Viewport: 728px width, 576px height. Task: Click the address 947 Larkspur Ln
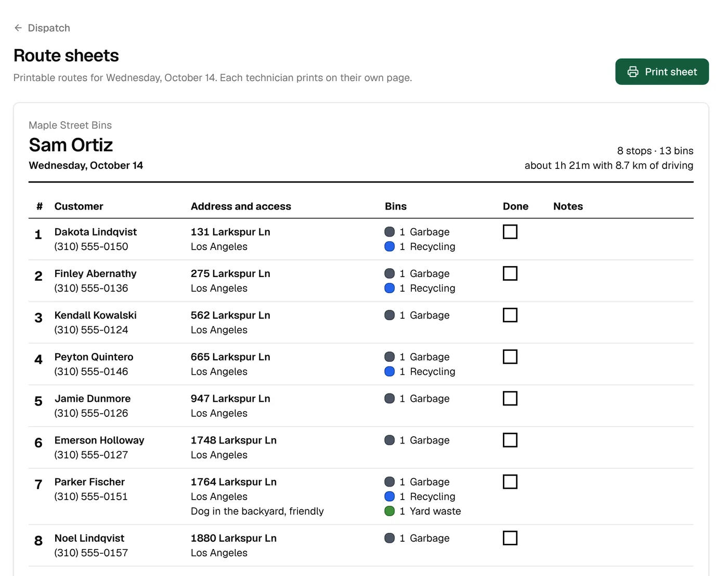(230, 398)
